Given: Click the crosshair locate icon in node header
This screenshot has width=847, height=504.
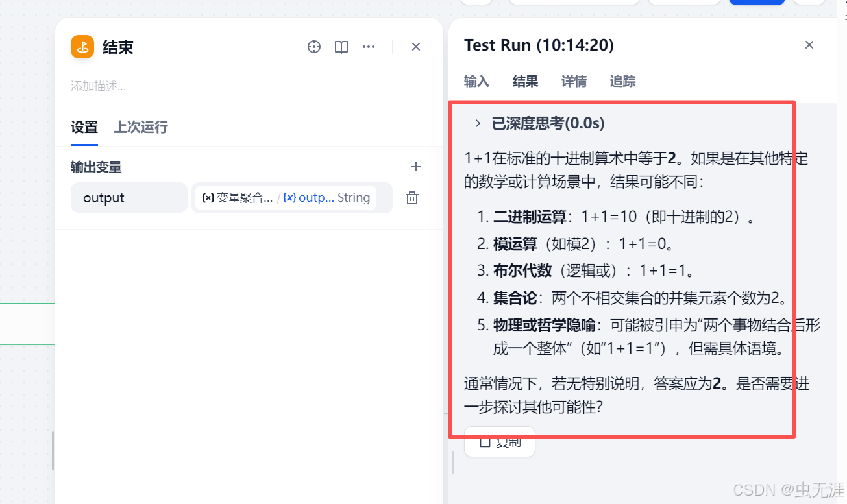Looking at the screenshot, I should click(314, 47).
